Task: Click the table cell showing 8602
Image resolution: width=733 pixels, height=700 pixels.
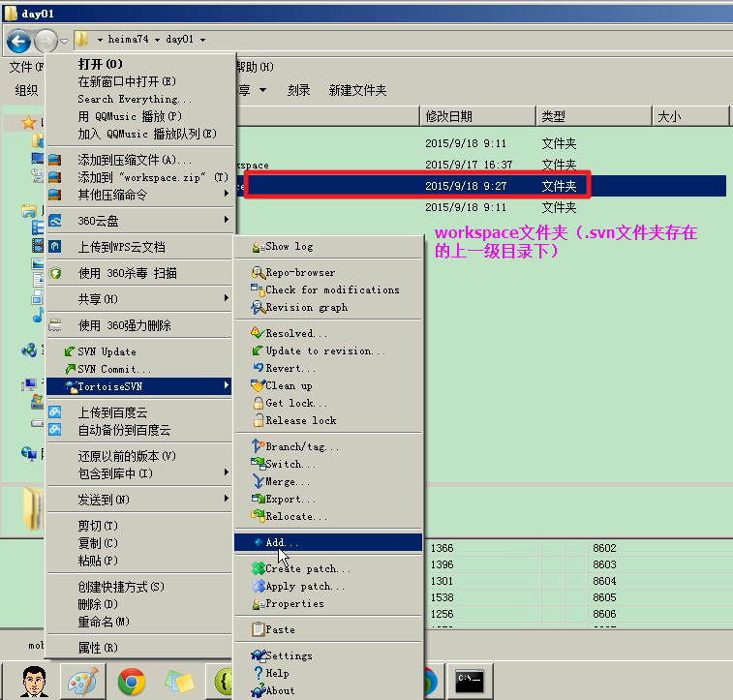Action: 604,548
